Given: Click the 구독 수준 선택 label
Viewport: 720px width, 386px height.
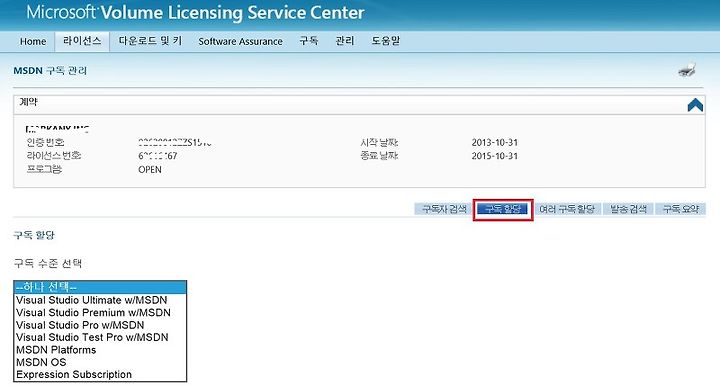Looking at the screenshot, I should coord(48,263).
